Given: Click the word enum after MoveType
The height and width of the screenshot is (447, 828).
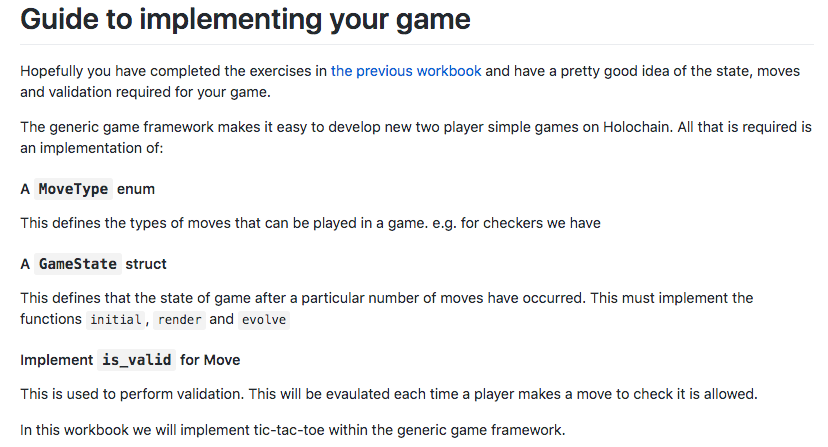Looking at the screenshot, I should click(136, 189).
